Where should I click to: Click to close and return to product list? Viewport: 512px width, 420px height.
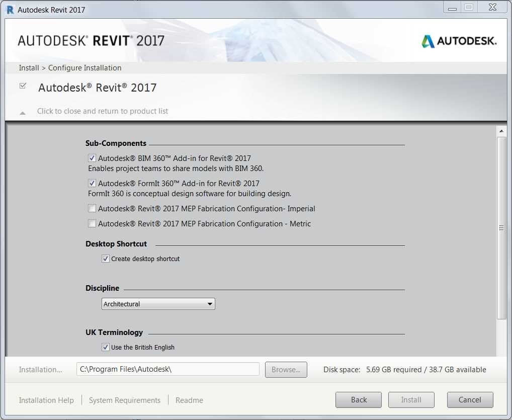pos(103,111)
